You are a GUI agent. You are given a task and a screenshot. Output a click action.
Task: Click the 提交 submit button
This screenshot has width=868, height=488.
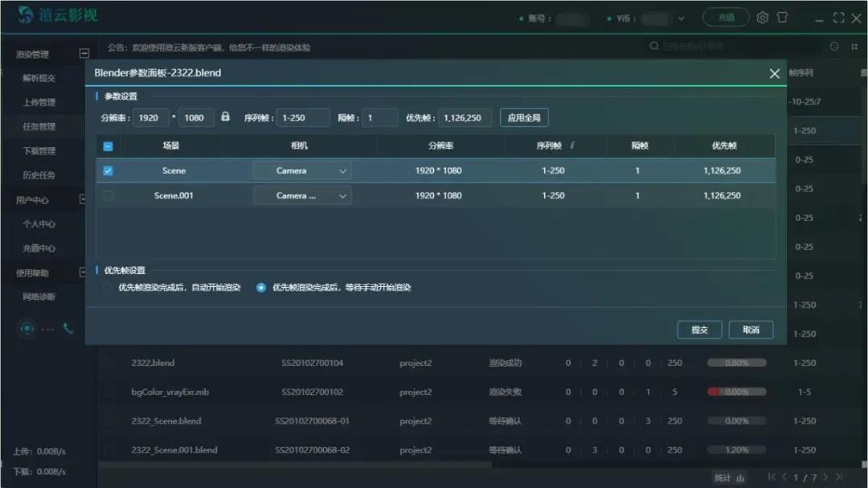pos(699,330)
